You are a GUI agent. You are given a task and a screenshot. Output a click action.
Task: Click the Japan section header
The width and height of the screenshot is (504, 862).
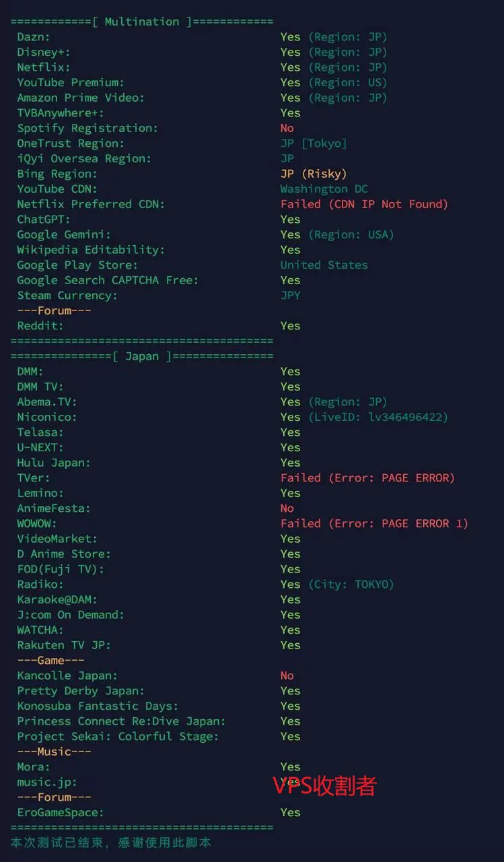tap(142, 356)
